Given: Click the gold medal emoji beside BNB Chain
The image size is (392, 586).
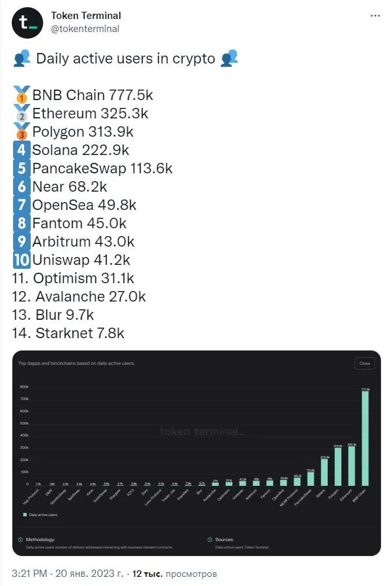Looking at the screenshot, I should [22, 95].
